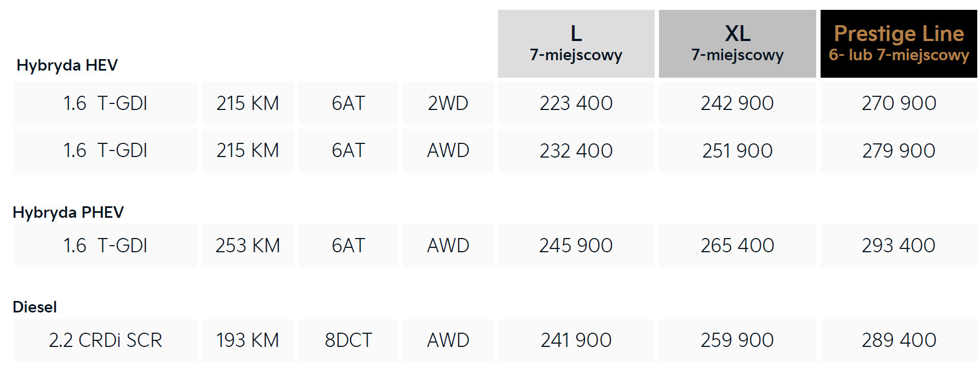
Task: Click the 2.2 CRDi SCR engine cell
Action: (105, 340)
